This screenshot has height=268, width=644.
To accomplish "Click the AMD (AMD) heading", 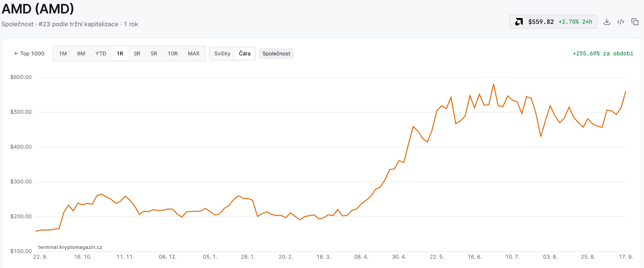I will pos(38,9).
